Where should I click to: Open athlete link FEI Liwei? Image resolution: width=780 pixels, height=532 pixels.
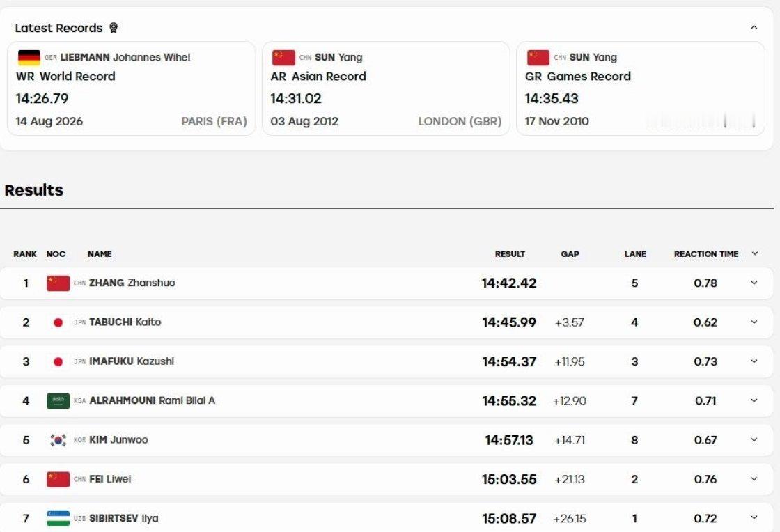coord(110,479)
